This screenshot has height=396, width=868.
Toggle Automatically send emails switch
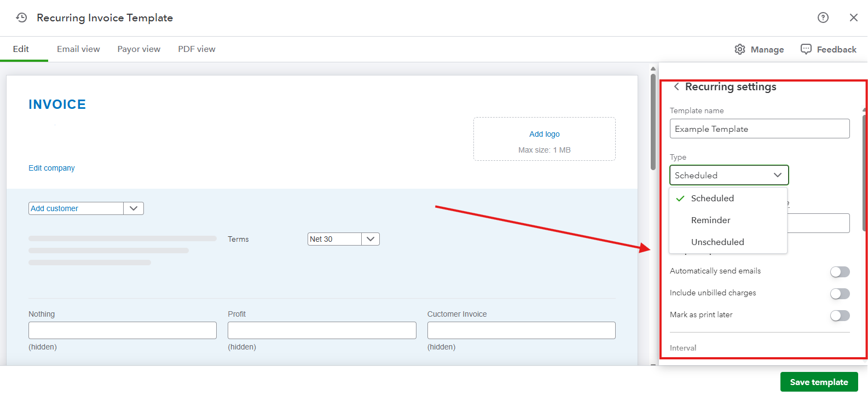click(840, 272)
